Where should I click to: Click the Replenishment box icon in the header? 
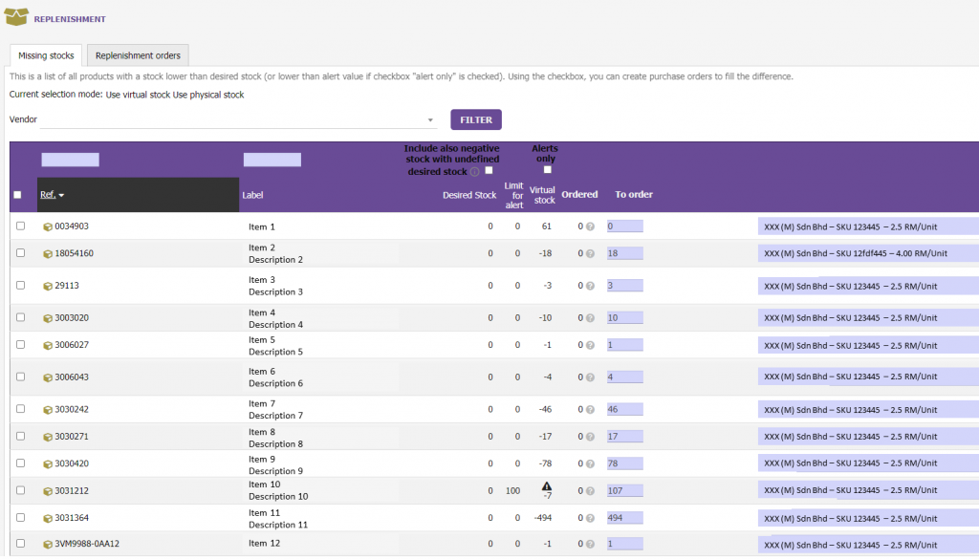17,17
